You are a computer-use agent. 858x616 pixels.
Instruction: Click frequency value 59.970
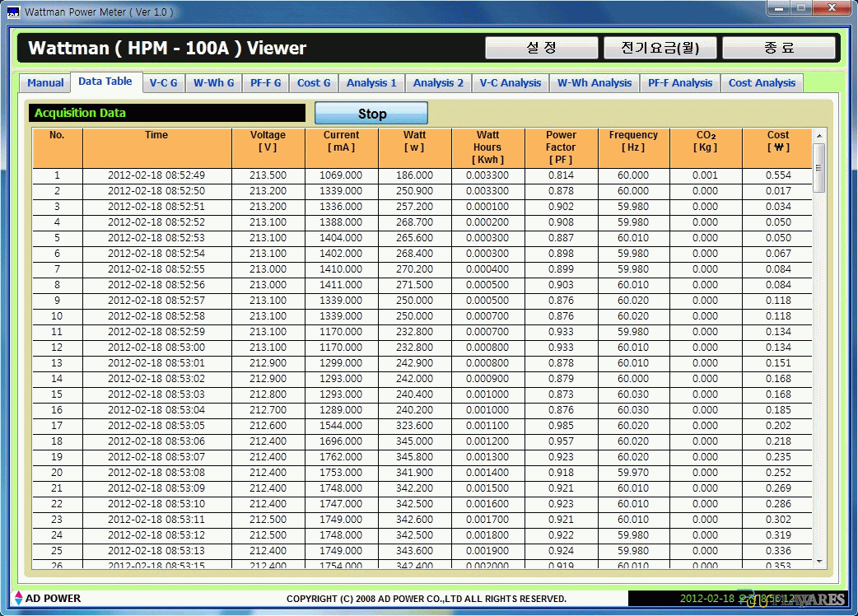(x=634, y=473)
